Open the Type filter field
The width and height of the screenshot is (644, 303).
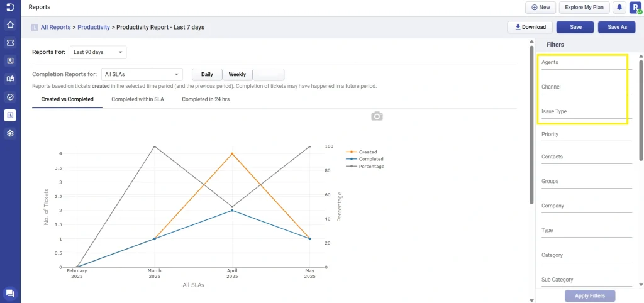[x=587, y=231]
